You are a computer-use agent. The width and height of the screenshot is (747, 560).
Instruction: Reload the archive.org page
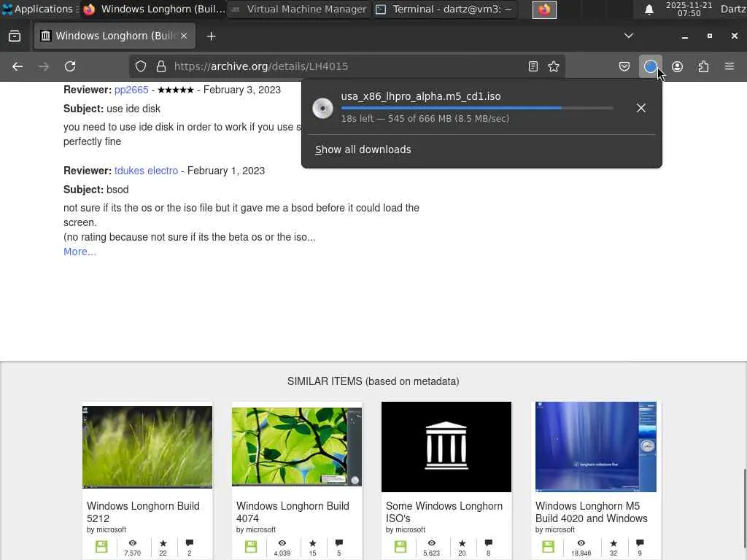(70, 66)
